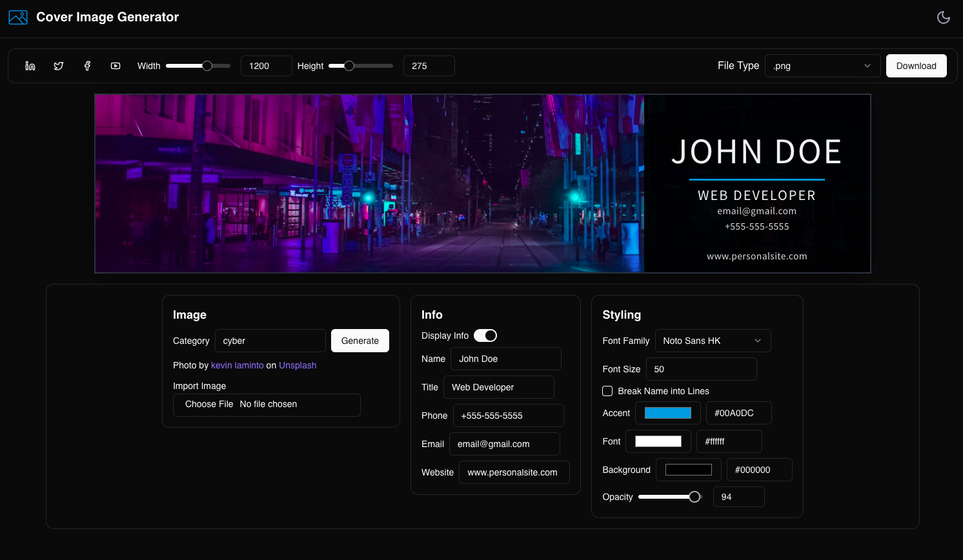The width and height of the screenshot is (963, 560).
Task: Select the Twitter size preset icon
Action: coord(59,66)
